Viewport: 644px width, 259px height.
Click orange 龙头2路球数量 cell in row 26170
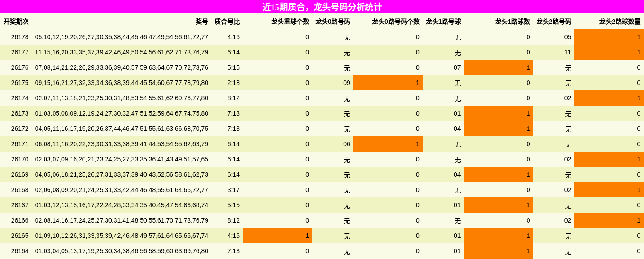[x=609, y=159]
